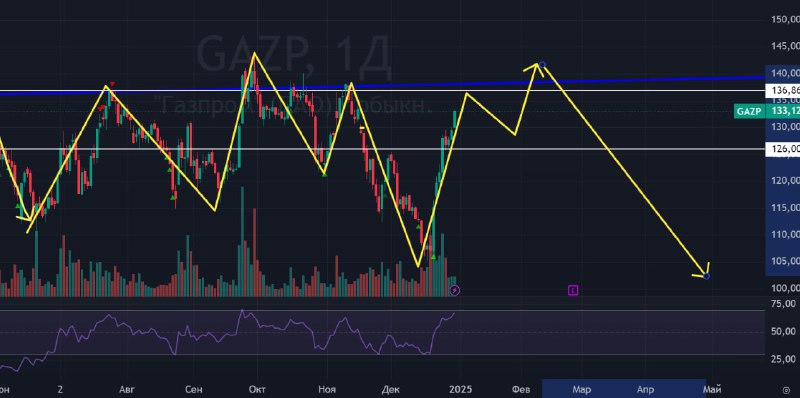
Task: Click the 105,00 price axis label
Action: (x=786, y=261)
